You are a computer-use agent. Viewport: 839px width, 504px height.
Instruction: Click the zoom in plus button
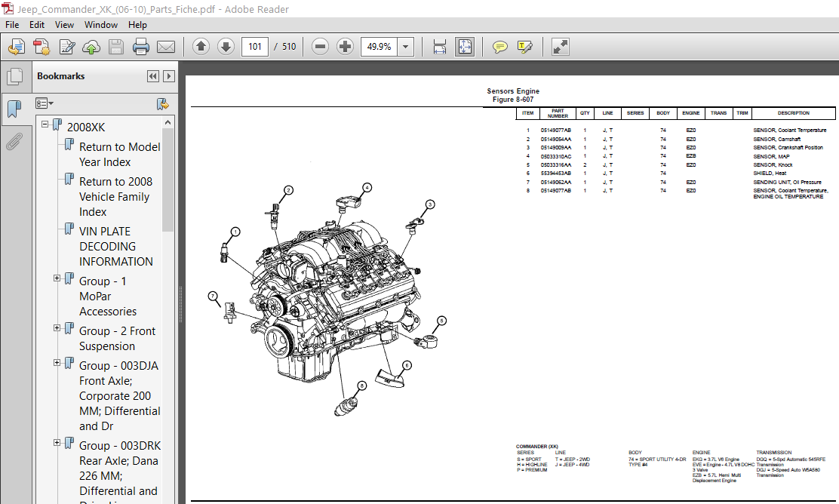tap(345, 47)
